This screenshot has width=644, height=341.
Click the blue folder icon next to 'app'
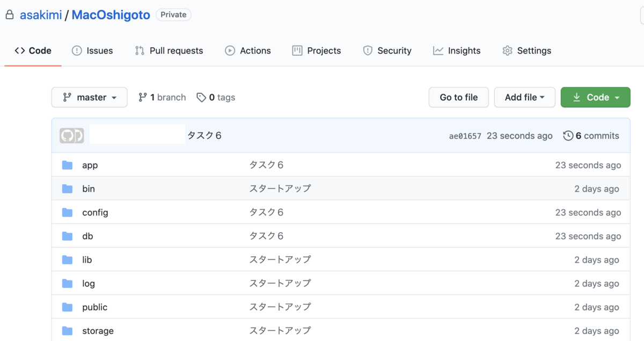[67, 165]
